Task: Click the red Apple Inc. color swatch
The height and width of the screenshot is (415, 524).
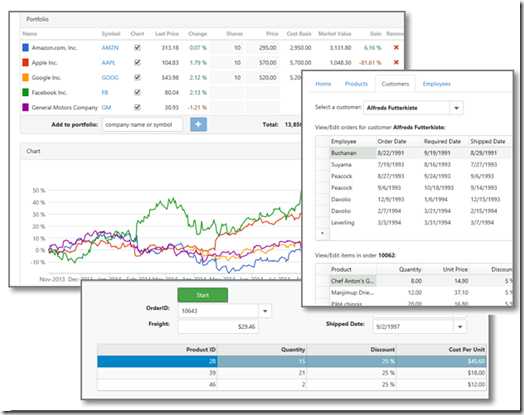Action: (25, 62)
